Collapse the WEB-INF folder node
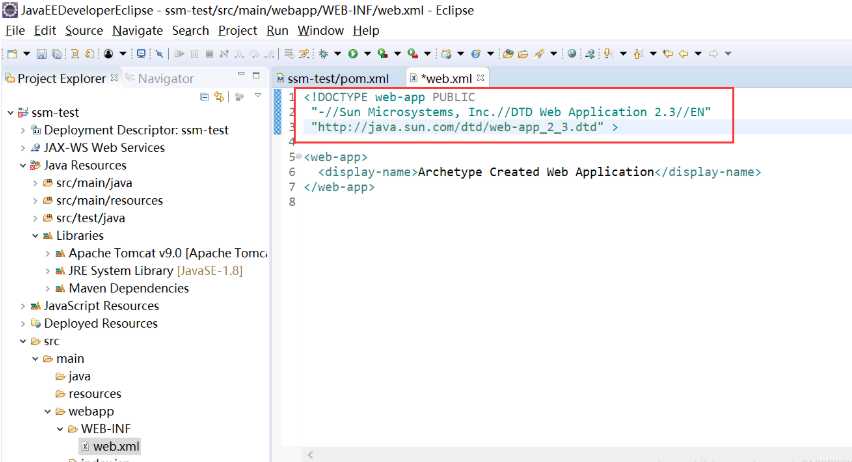 click(60, 429)
